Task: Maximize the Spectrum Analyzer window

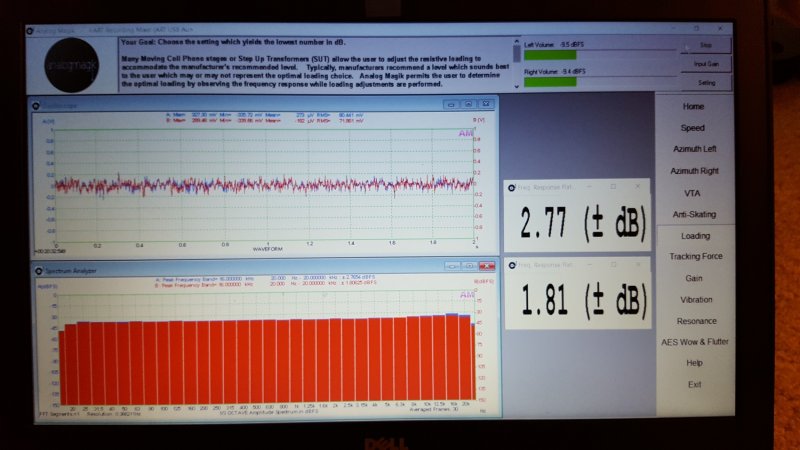Action: pyautogui.click(x=469, y=266)
